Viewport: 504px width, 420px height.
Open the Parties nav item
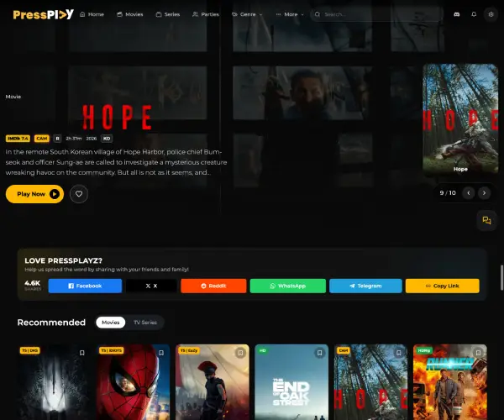(206, 14)
